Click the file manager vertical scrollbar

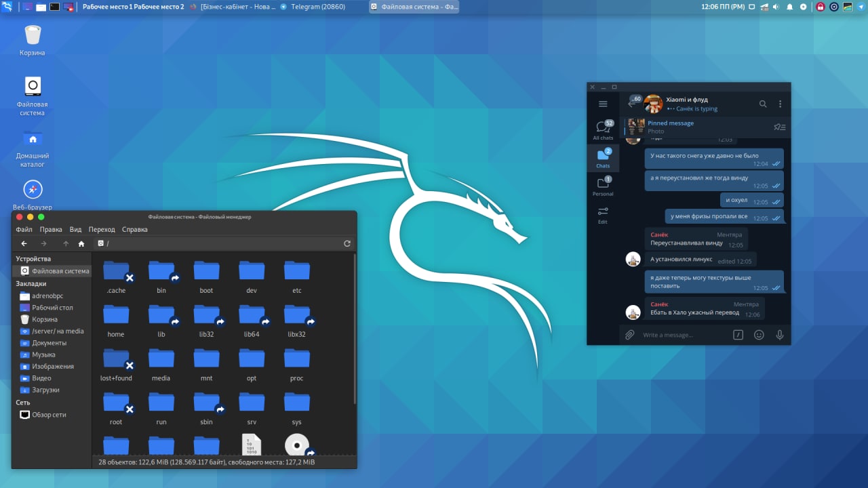(x=354, y=329)
